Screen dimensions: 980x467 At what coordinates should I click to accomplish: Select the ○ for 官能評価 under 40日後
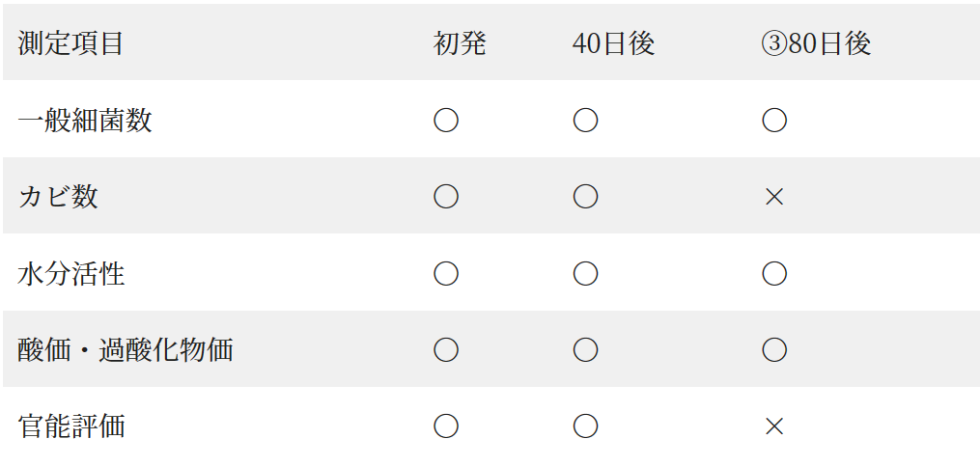(x=585, y=426)
